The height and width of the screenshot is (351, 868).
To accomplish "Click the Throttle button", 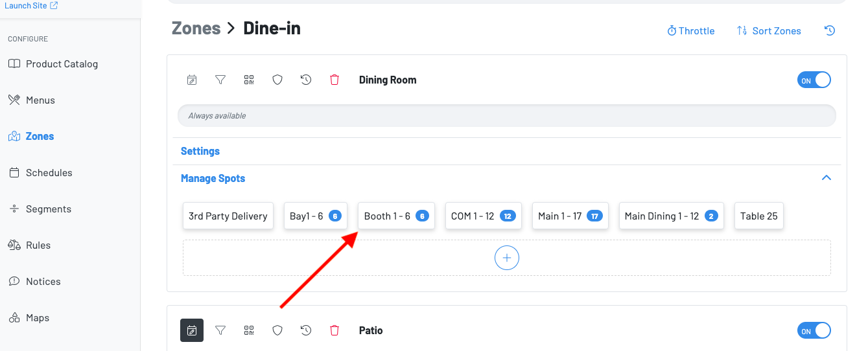I will 691,30.
